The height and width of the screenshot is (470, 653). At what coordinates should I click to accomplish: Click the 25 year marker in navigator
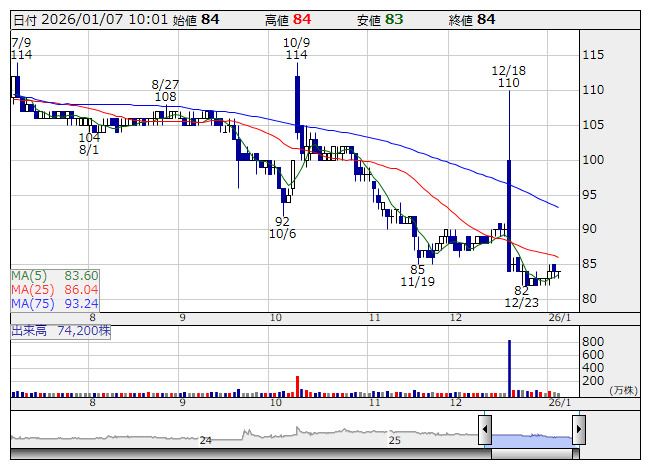[394, 440]
